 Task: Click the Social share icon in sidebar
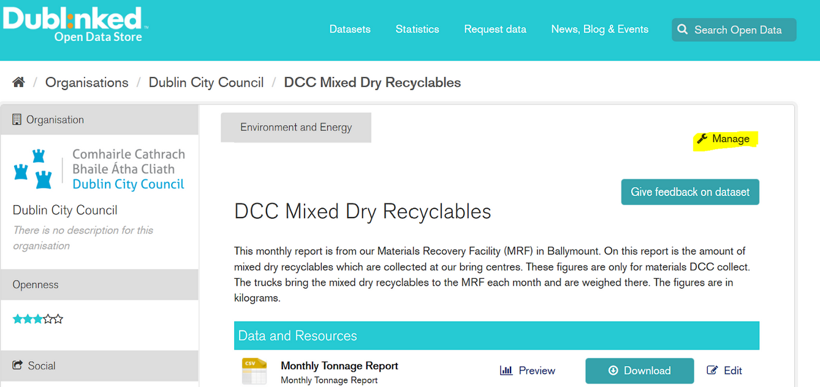[18, 366]
